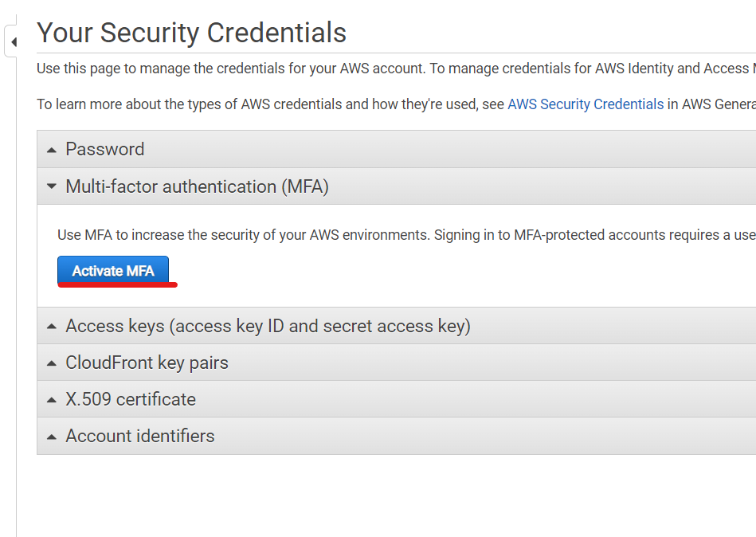Click the X.509 certificate triangle icon
This screenshot has width=756, height=537.
pyautogui.click(x=52, y=400)
